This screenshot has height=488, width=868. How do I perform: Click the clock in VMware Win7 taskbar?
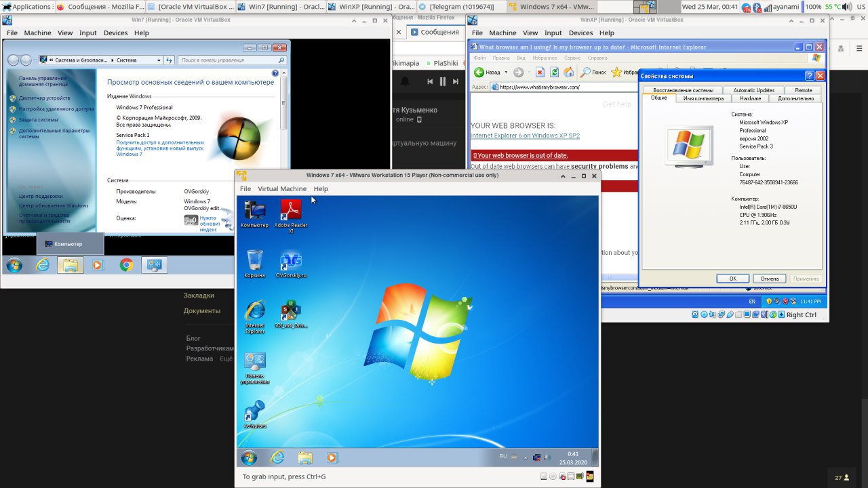click(573, 457)
